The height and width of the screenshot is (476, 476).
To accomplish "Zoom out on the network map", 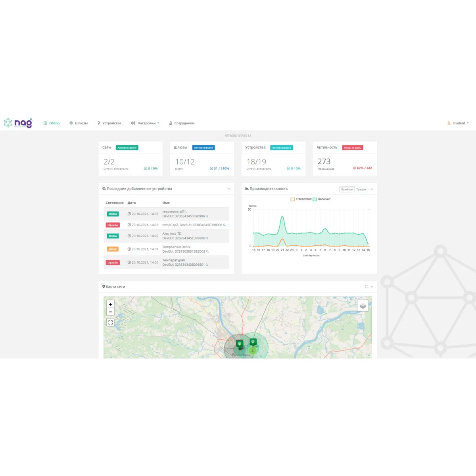I will pos(111,312).
